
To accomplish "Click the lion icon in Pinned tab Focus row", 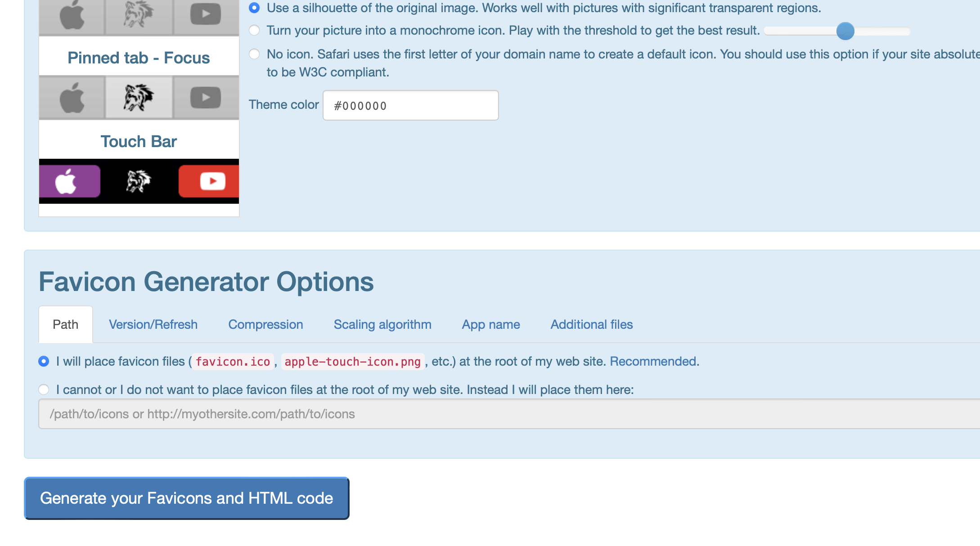I will click(137, 97).
